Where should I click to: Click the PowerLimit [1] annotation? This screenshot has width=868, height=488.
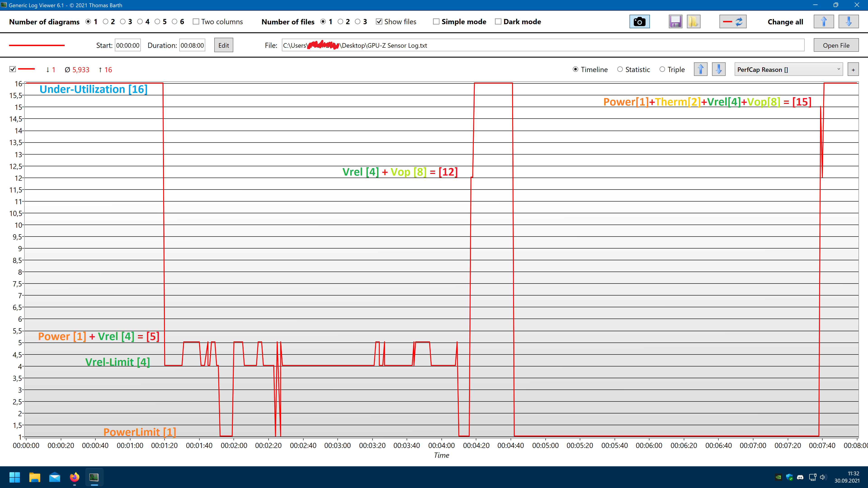click(x=139, y=432)
